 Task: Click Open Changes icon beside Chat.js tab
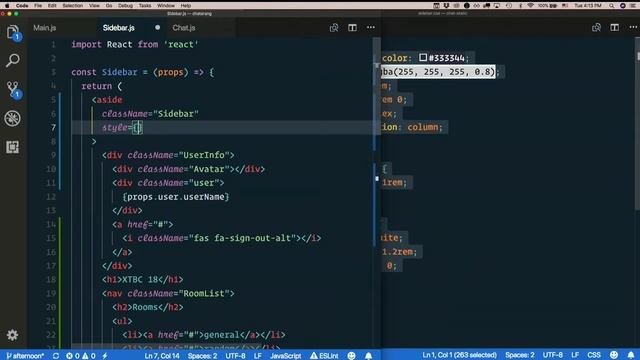[334, 28]
